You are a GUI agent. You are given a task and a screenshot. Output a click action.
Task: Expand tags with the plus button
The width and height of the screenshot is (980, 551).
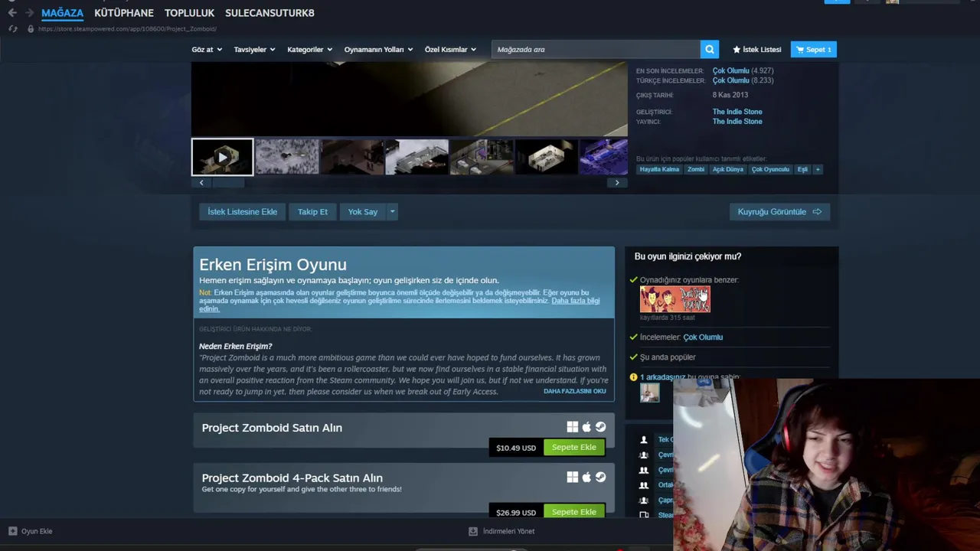pos(818,169)
